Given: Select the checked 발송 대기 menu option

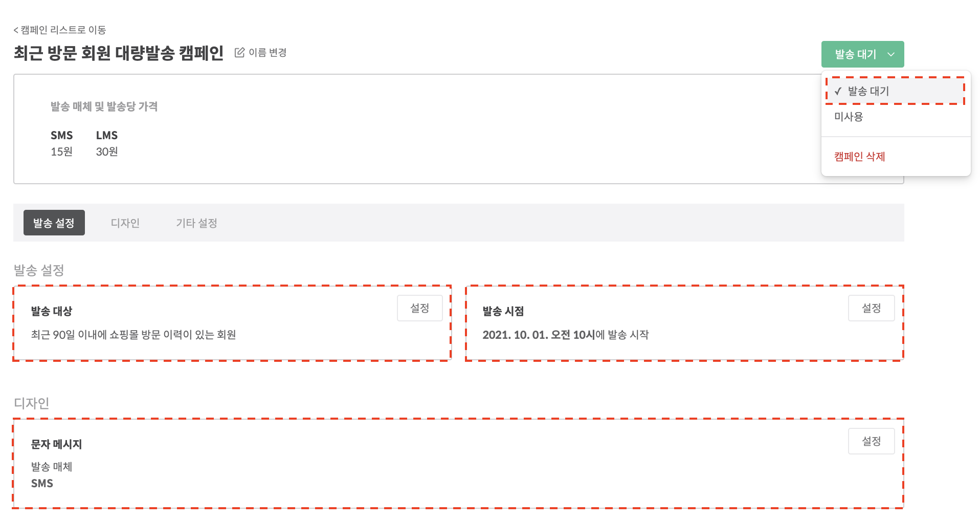Looking at the screenshot, I should click(868, 91).
